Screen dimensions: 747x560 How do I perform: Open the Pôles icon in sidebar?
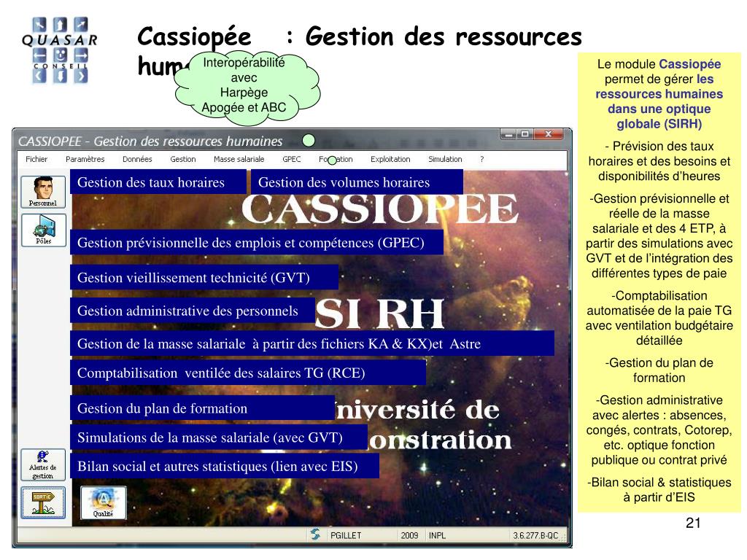point(43,230)
